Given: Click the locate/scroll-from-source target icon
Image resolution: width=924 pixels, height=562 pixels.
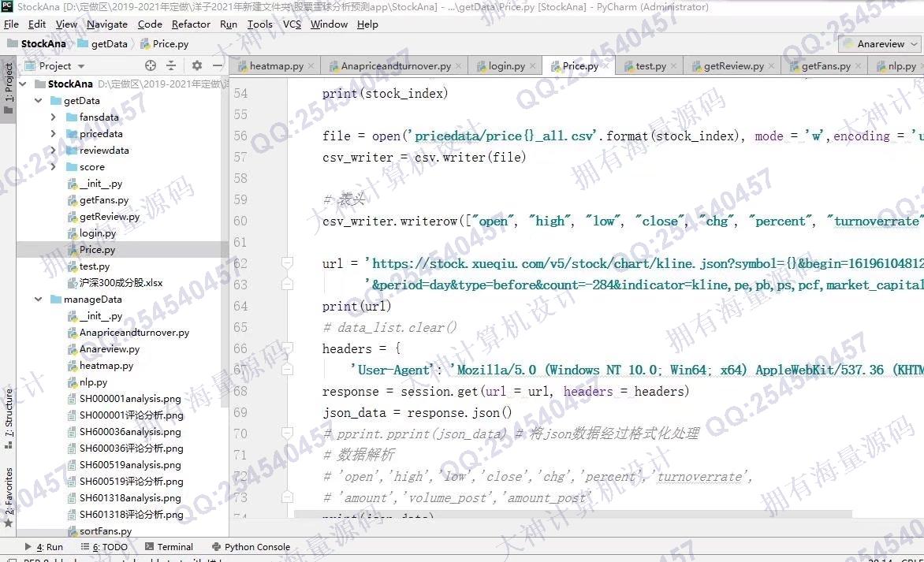Looking at the screenshot, I should click(151, 65).
